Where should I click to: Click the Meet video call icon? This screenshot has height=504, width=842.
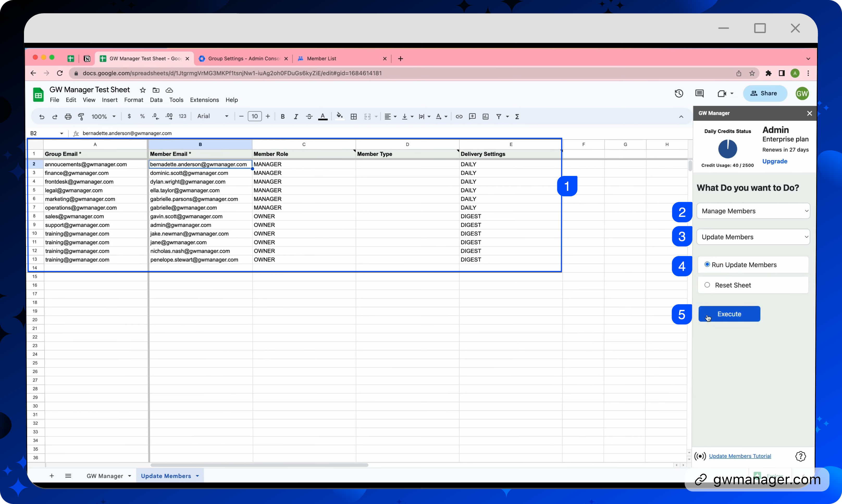tap(722, 93)
